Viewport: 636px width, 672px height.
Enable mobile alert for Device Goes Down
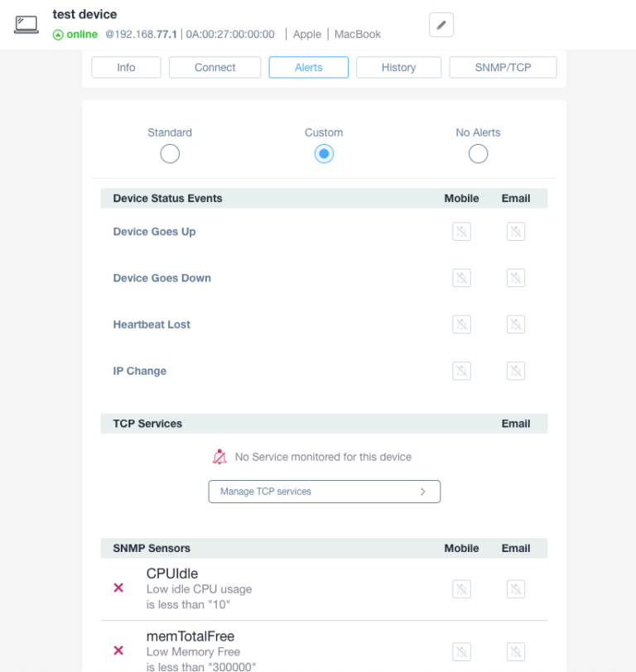(x=461, y=278)
